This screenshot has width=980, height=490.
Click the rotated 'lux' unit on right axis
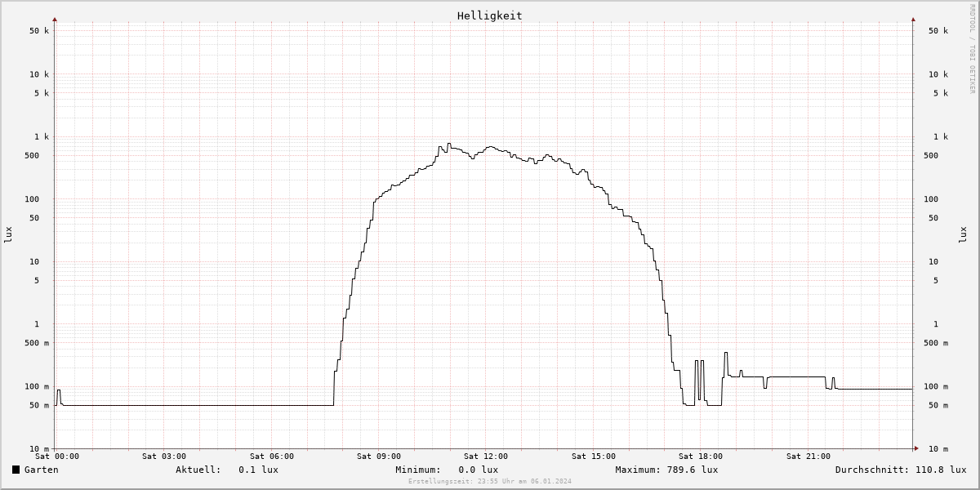(x=962, y=234)
